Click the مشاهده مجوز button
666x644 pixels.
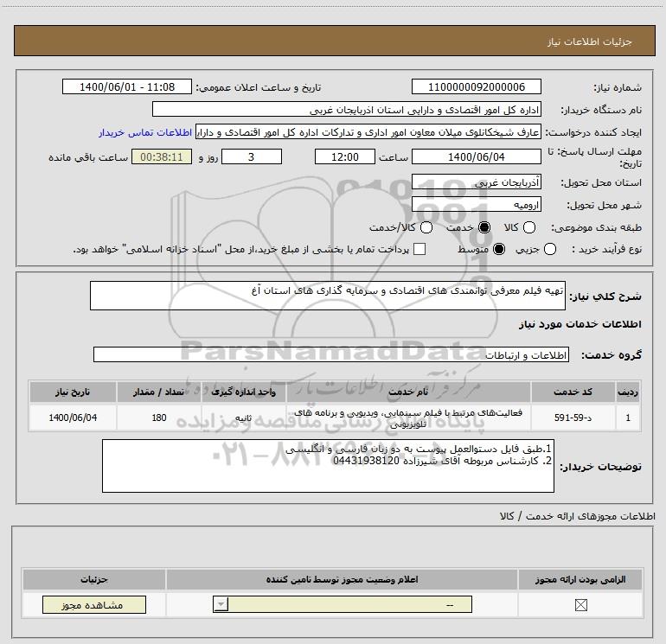[94, 604]
